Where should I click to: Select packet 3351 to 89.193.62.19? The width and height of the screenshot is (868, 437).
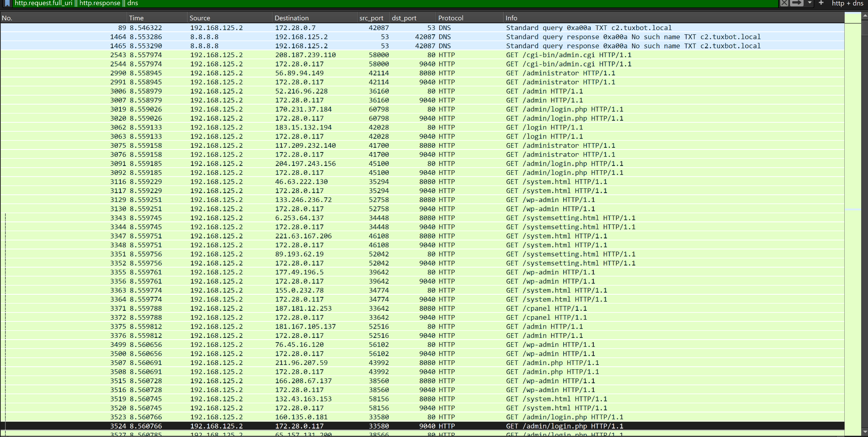coord(422,254)
